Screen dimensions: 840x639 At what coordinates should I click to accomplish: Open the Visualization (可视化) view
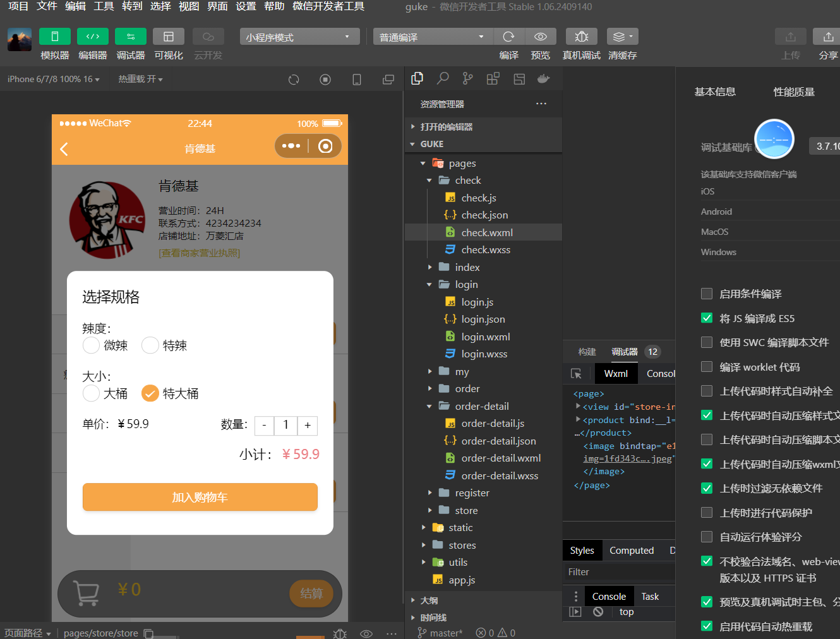point(169,37)
